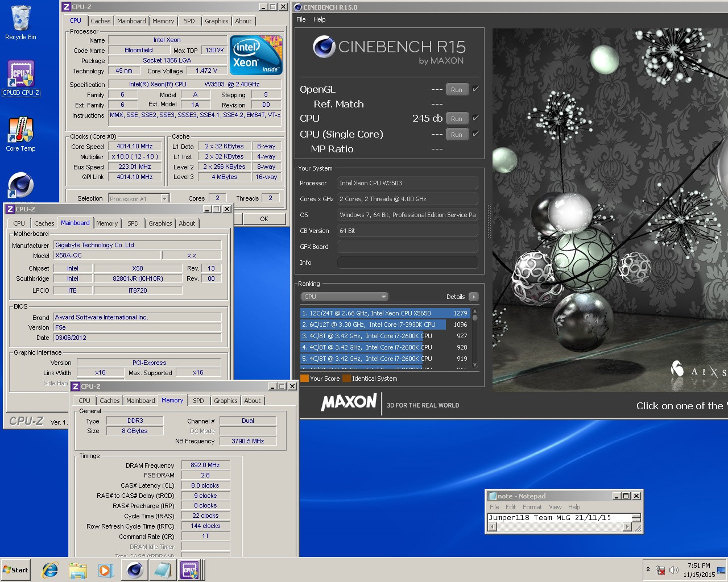This screenshot has height=582, width=728.
Task: Switch to SPD tab in top CPU-Z
Action: (x=189, y=21)
